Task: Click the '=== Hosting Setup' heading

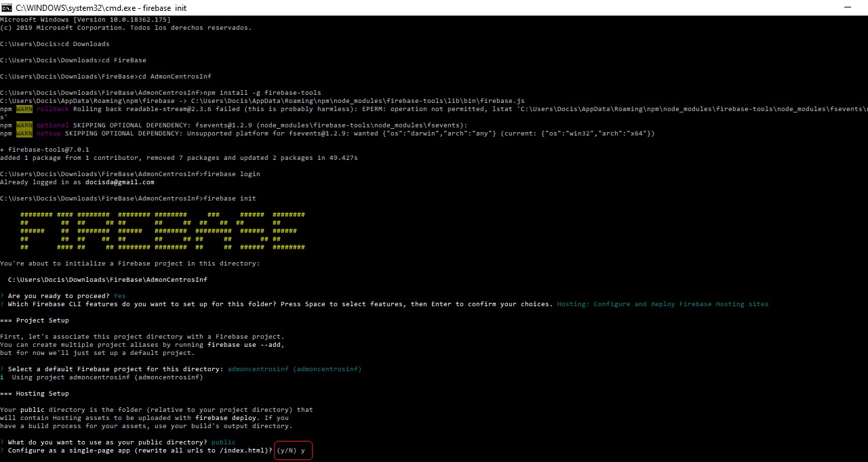Action: pyautogui.click(x=34, y=394)
